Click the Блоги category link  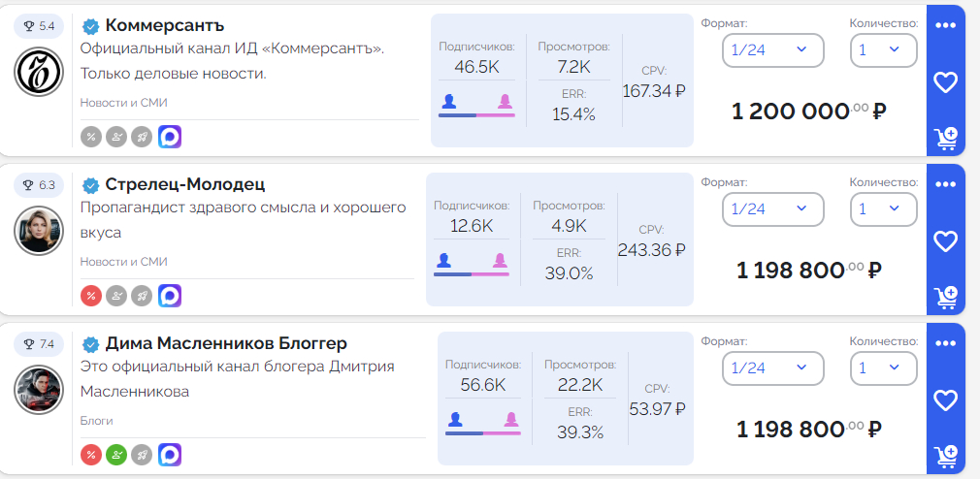tap(96, 421)
